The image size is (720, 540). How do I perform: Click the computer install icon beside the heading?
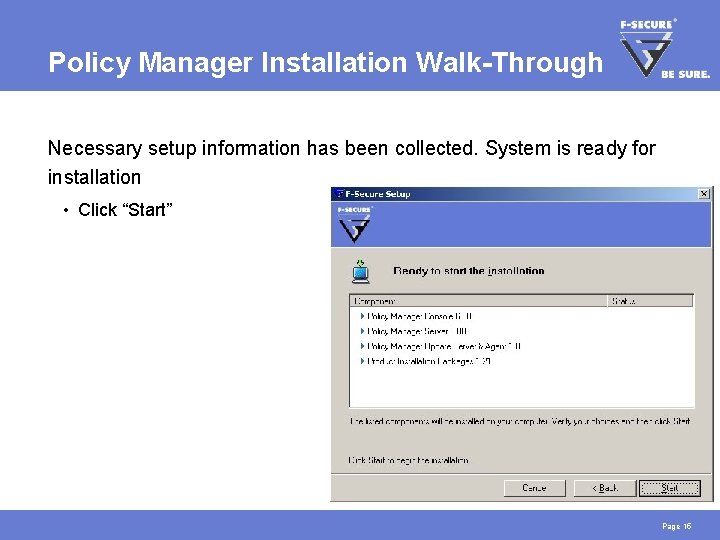[361, 271]
